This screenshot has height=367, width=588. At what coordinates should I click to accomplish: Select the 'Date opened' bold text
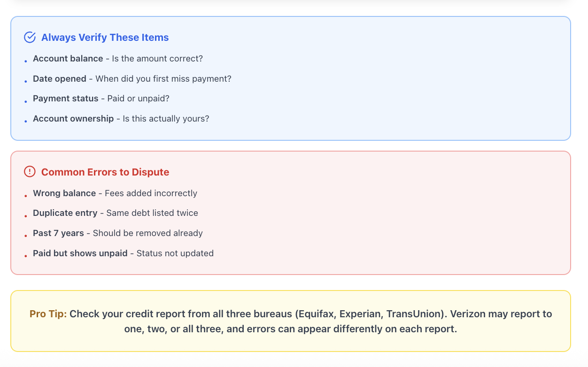60,79
